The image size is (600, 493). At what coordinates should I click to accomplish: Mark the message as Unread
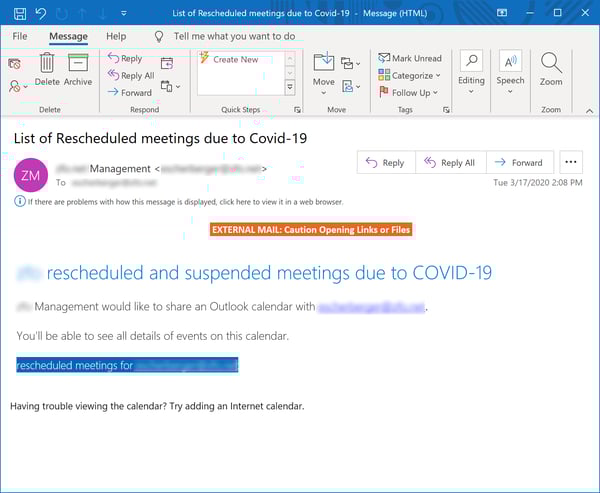pos(410,59)
